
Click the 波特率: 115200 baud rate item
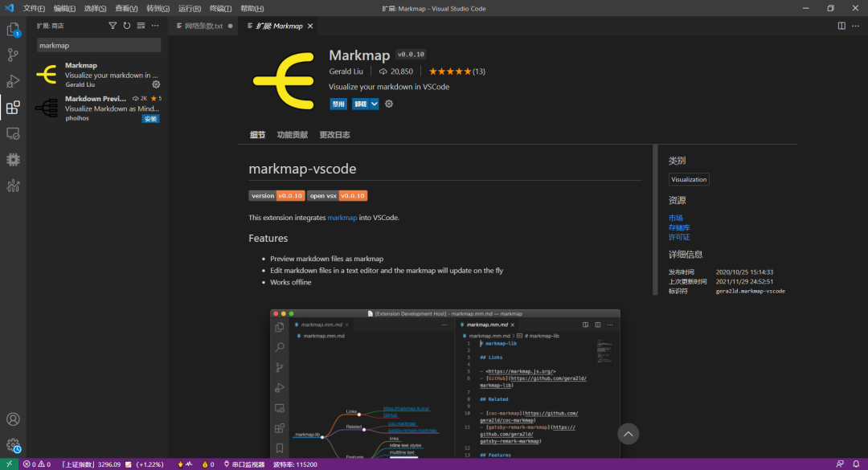[295, 464]
